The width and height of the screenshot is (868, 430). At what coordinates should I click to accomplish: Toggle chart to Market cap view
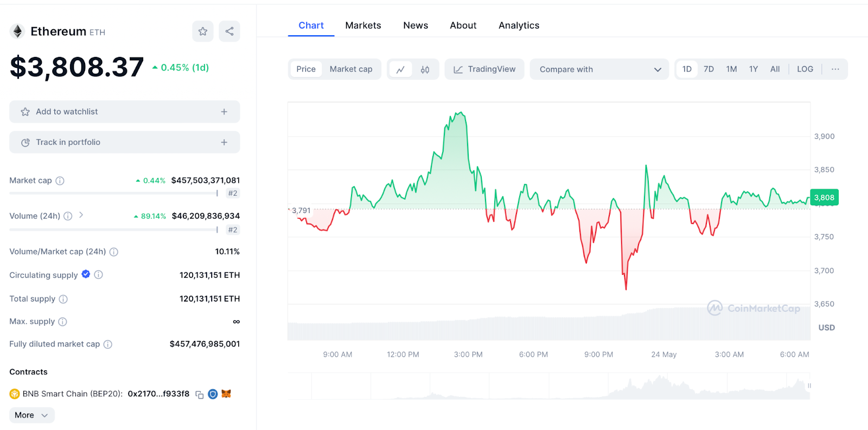351,69
